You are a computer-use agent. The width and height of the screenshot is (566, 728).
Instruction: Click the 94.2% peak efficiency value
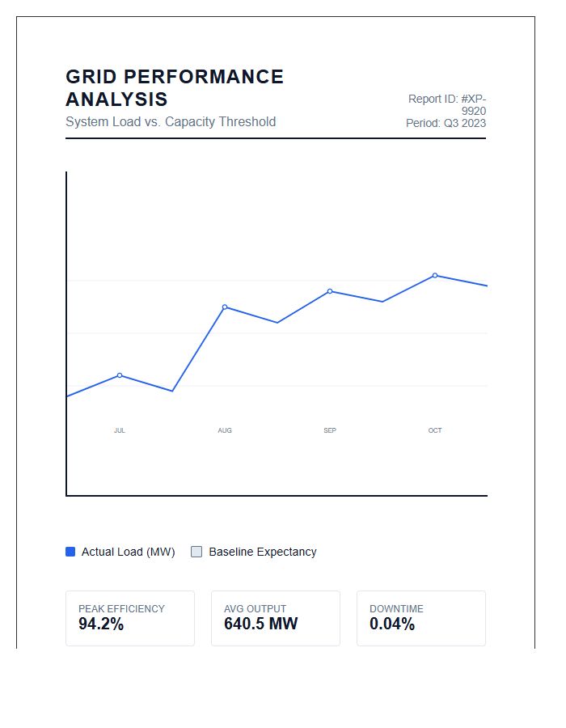tap(101, 624)
